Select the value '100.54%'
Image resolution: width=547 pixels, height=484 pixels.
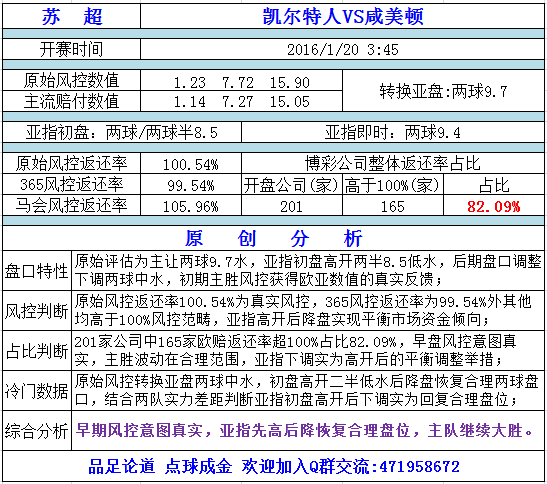tap(191, 164)
